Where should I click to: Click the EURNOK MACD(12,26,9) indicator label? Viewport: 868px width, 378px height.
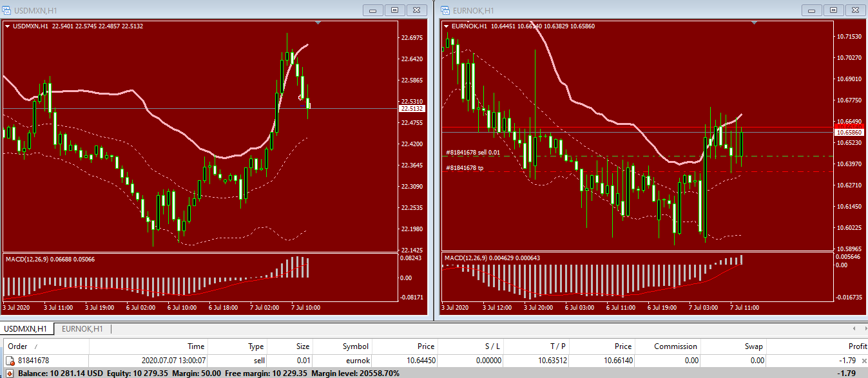coord(493,259)
